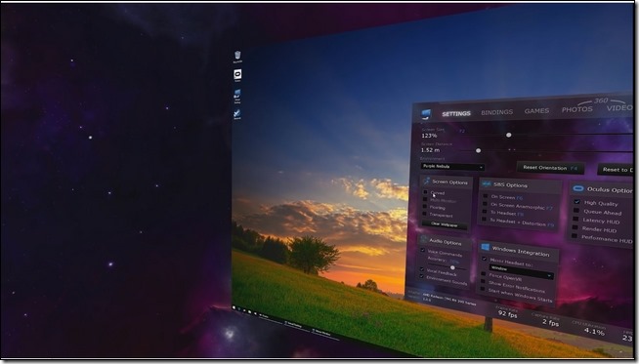This screenshot has width=639, height=364.
Task: Click the Virtual Desktop monitor logo icon
Action: pos(426,113)
